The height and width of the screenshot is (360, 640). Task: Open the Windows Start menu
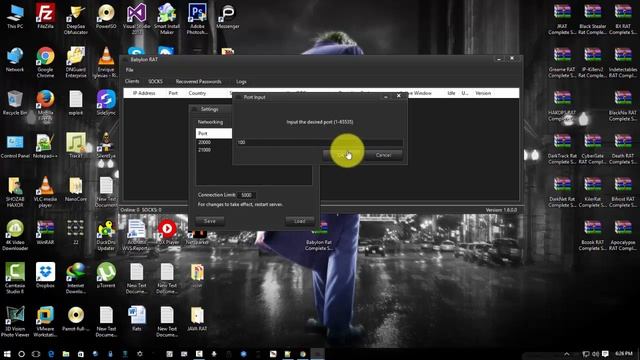[x=7, y=354]
